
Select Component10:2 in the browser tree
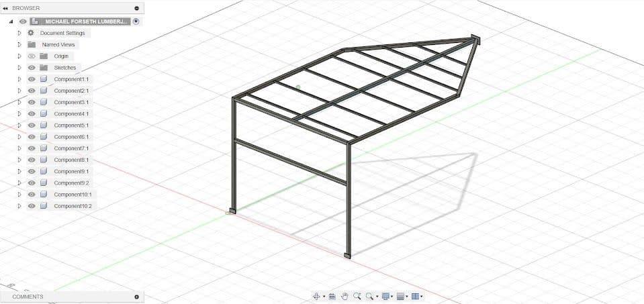tap(73, 206)
